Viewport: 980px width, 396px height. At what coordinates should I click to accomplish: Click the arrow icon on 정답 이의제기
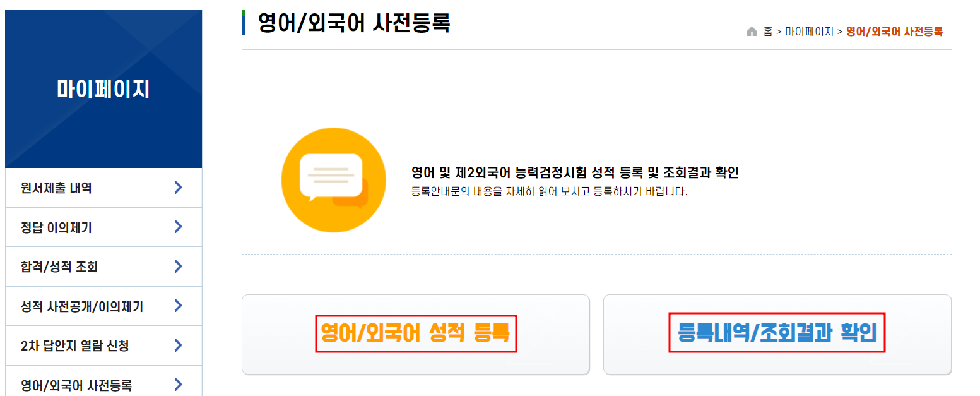(x=179, y=227)
